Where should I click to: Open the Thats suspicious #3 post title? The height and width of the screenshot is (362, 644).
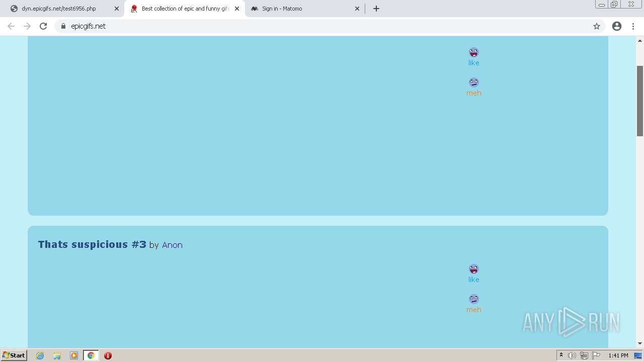click(x=92, y=244)
